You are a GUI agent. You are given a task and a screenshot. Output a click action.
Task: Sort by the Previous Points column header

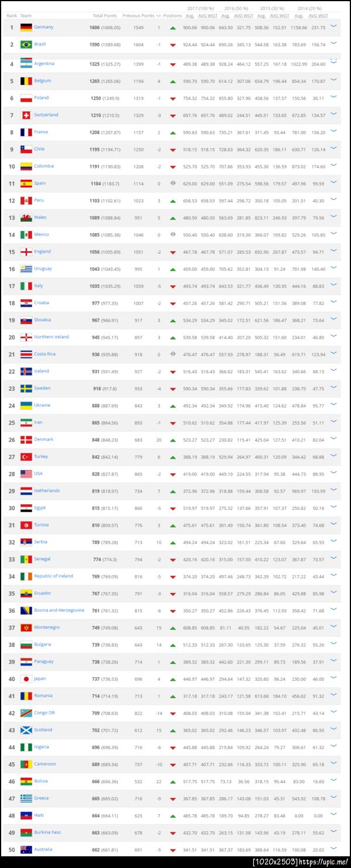coord(138,15)
